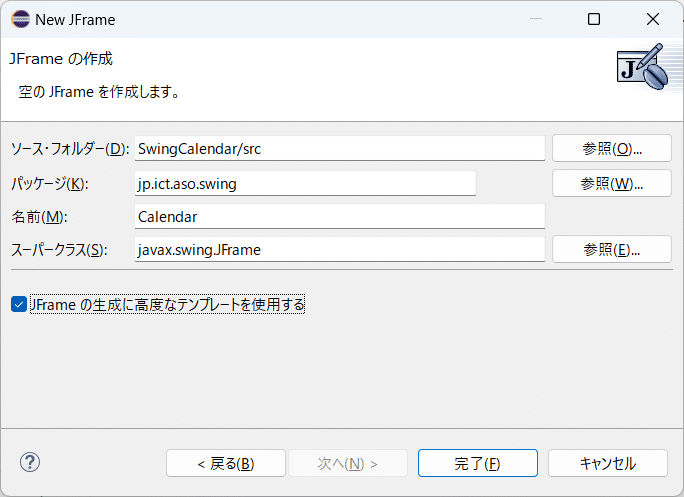The image size is (684, 497).
Task: Click the JFrame の作成 heading text
Action: click(61, 58)
